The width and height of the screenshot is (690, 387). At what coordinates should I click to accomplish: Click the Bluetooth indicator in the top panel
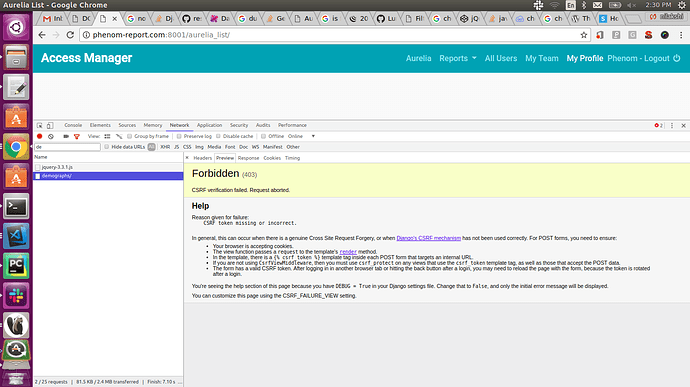point(584,5)
